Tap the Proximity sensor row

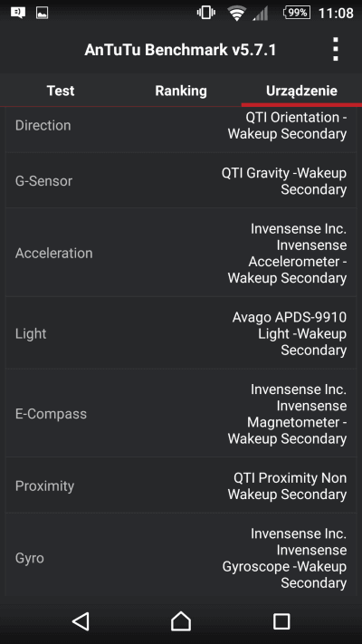[x=181, y=485]
